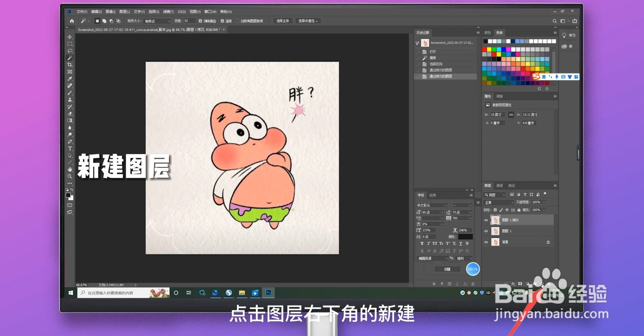Screen dimensions: 644x336
Task: Set history brush source for 选择反向 step
Action: click(417, 64)
